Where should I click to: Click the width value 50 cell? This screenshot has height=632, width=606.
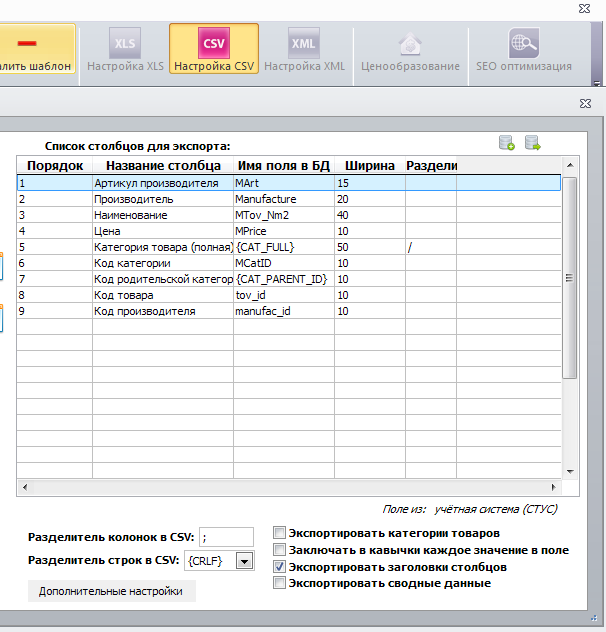click(x=370, y=247)
